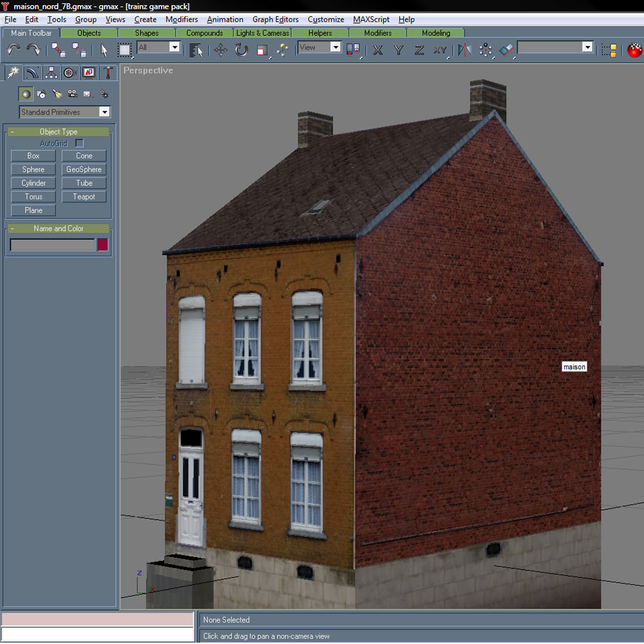The width and height of the screenshot is (644, 644).
Task: Click the GeoSphere primitive button
Action: click(84, 170)
